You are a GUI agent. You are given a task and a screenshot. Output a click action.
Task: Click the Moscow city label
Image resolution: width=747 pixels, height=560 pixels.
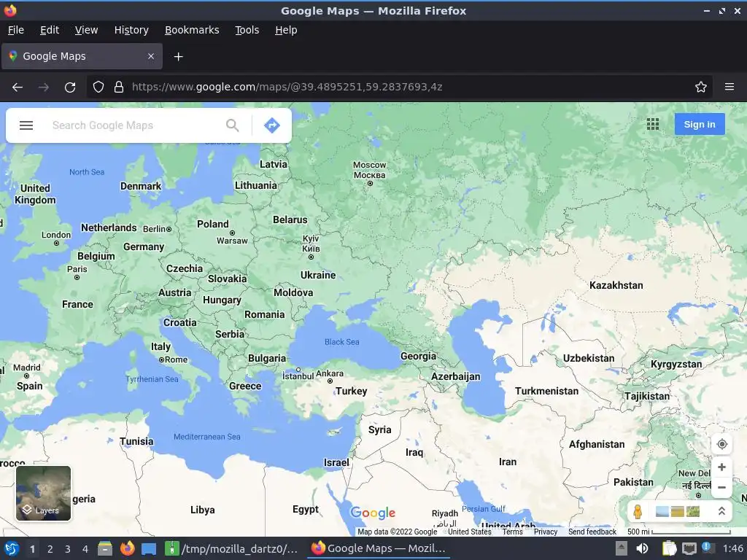369,170
